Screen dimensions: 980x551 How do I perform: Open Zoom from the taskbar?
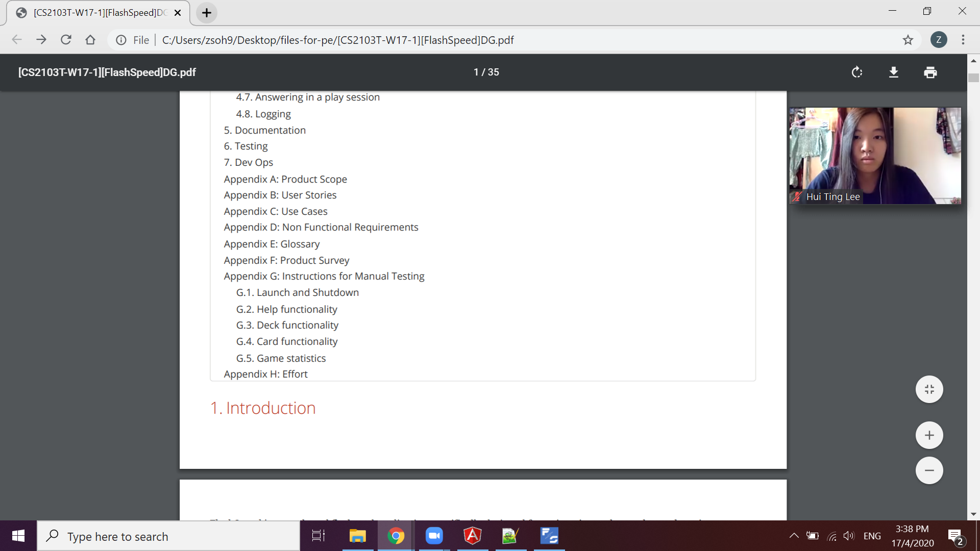tap(434, 536)
